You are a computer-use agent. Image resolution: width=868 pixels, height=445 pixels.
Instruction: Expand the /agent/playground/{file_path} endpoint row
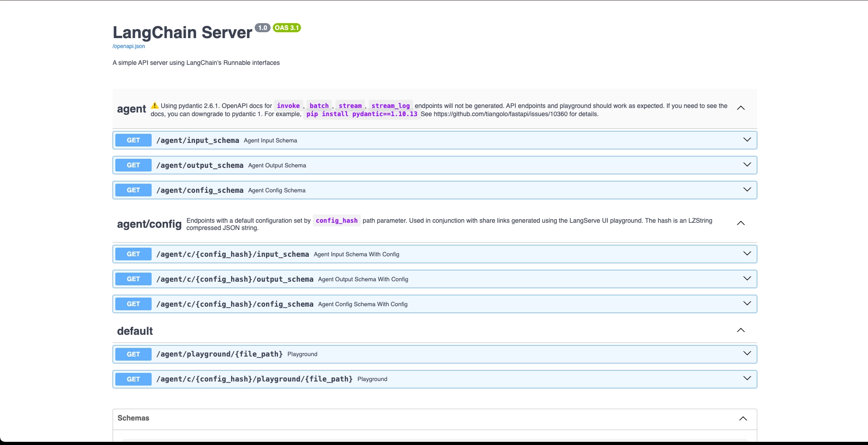pos(747,354)
